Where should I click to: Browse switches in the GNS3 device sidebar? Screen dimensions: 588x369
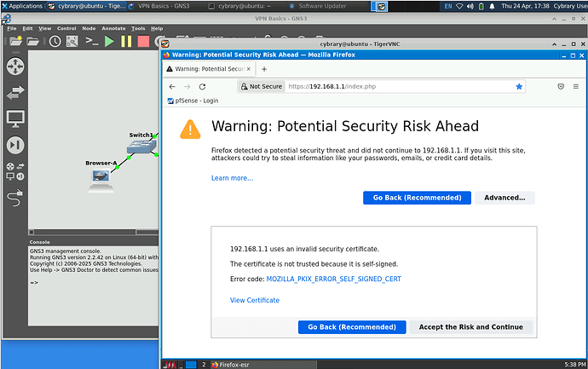(15, 92)
